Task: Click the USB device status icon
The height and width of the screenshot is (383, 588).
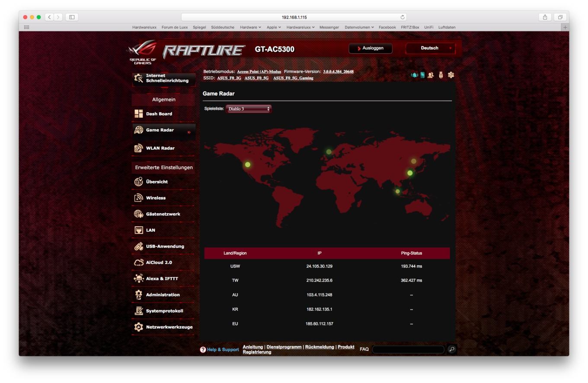Action: 441,75
